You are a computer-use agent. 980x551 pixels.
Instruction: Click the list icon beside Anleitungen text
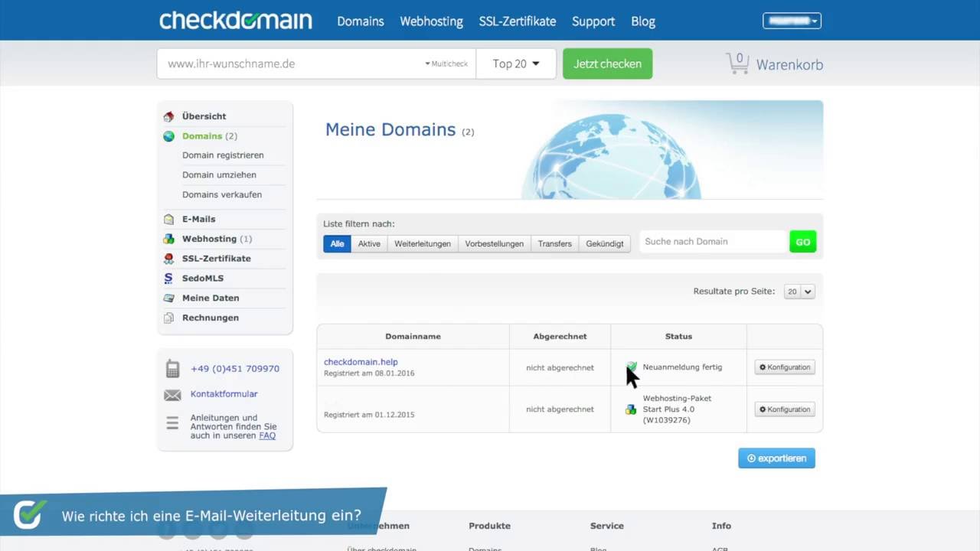(172, 422)
